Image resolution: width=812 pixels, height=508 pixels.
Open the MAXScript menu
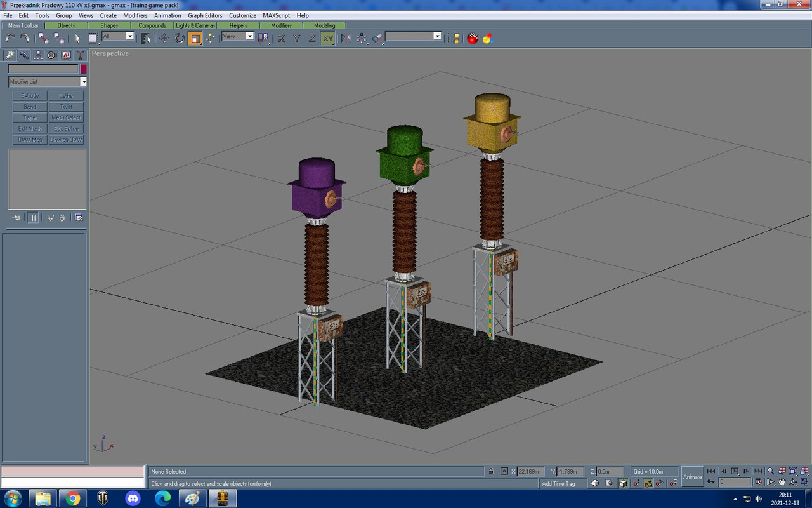276,15
